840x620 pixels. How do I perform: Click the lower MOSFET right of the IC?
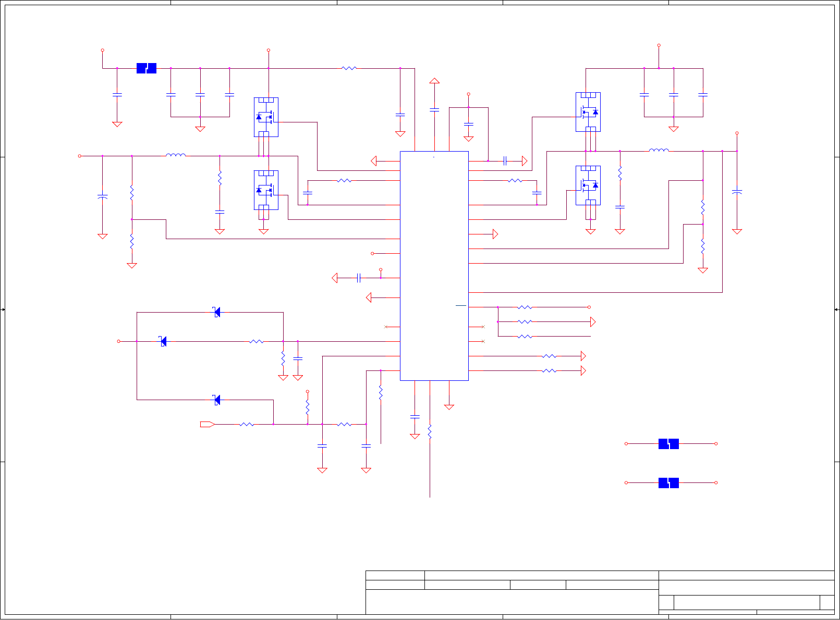pyautogui.click(x=588, y=185)
